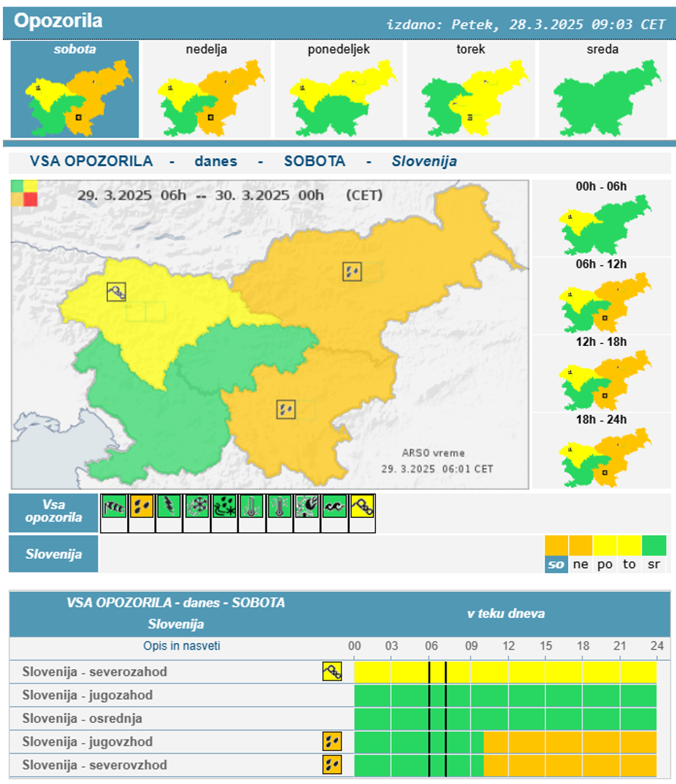Click the yellow chain warning icon in toolbar
This screenshot has width=676, height=784.
pos(362,506)
